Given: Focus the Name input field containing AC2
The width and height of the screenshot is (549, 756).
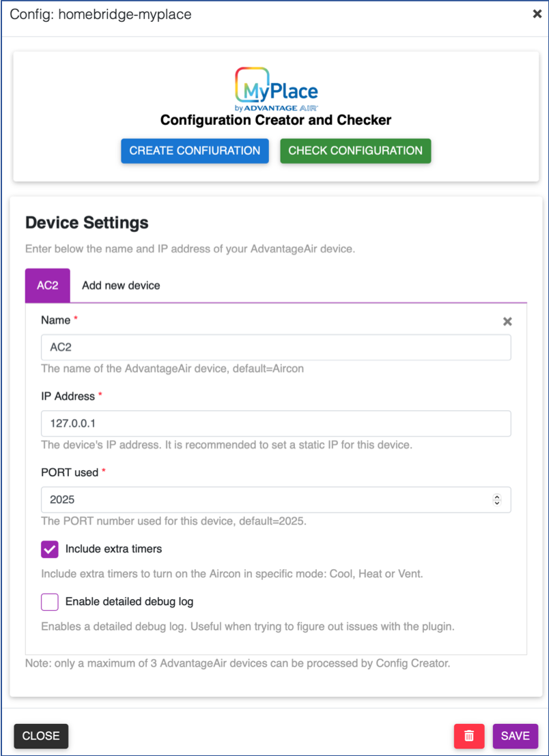Looking at the screenshot, I should 276,347.
